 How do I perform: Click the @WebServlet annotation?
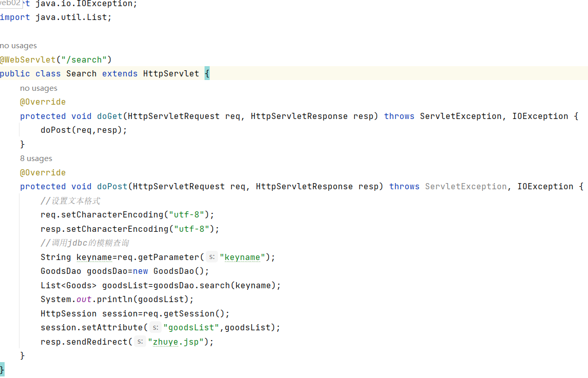pyautogui.click(x=28, y=60)
